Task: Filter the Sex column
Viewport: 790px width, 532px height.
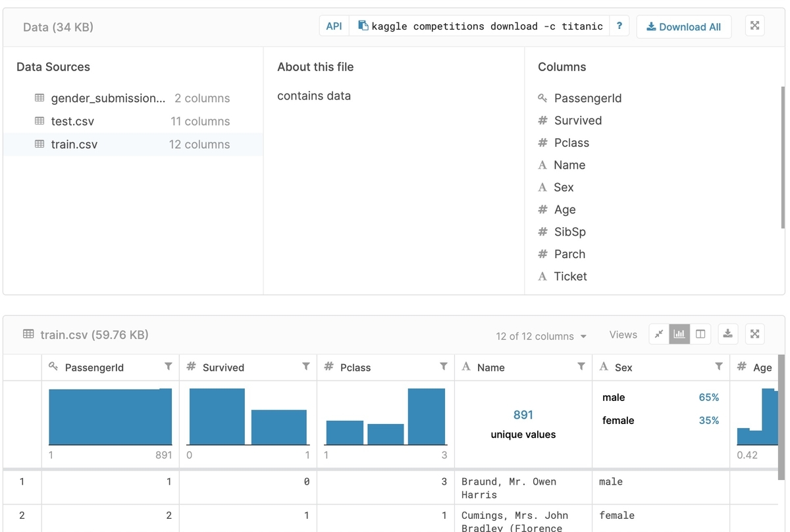Action: point(719,366)
